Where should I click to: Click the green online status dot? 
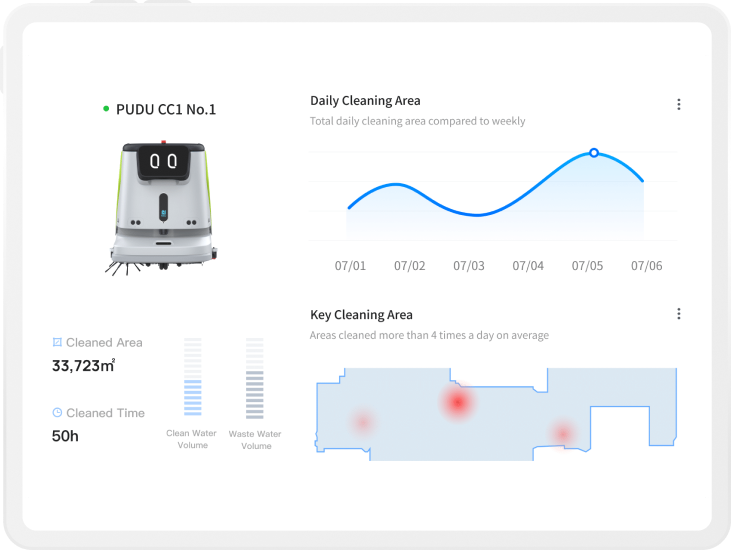pyautogui.click(x=106, y=109)
